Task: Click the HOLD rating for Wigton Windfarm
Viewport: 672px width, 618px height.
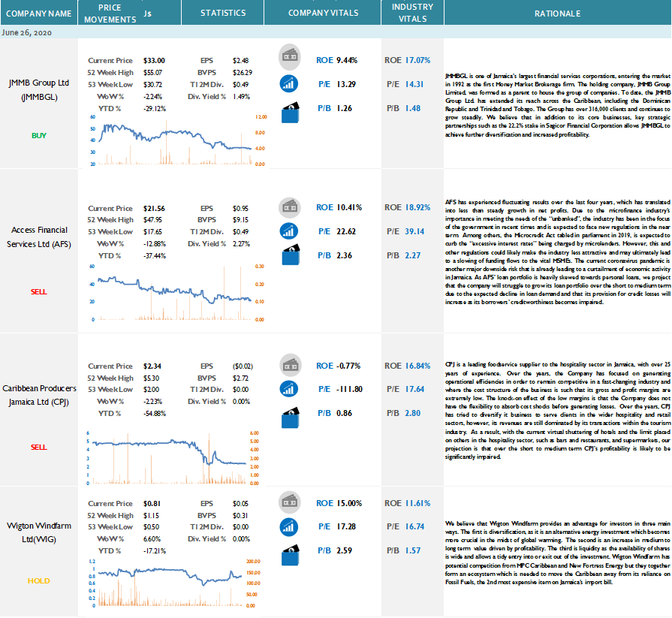Action: tap(38, 580)
